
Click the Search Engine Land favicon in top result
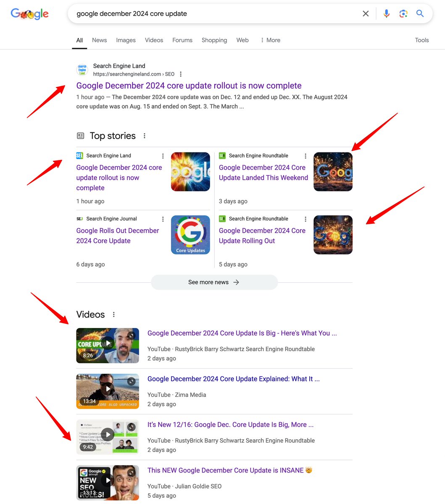coord(82,70)
